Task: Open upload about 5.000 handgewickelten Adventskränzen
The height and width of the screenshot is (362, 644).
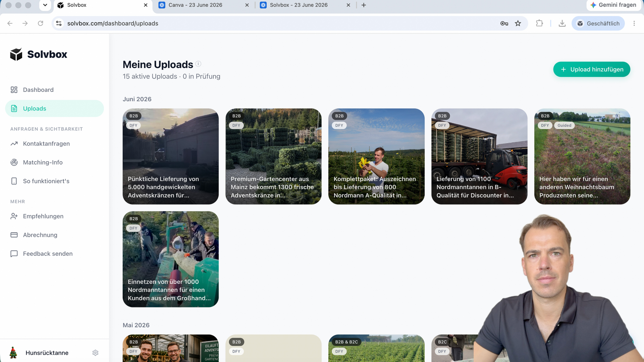Action: tap(171, 157)
